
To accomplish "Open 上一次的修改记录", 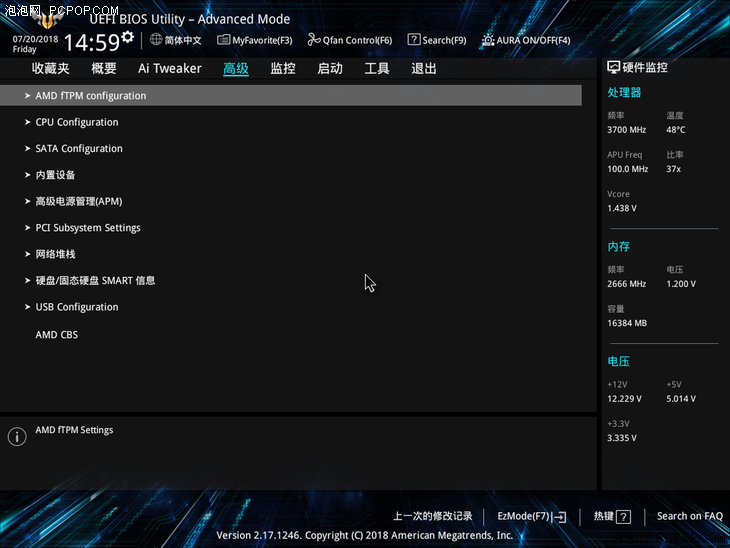I will [x=433, y=516].
